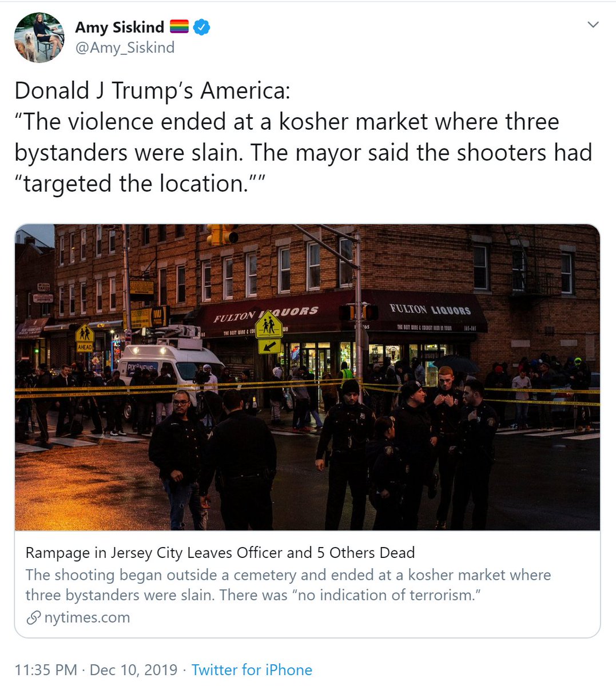This screenshot has width=616, height=686.
Task: Click the Dec 10, 2019 date
Action: [133, 670]
